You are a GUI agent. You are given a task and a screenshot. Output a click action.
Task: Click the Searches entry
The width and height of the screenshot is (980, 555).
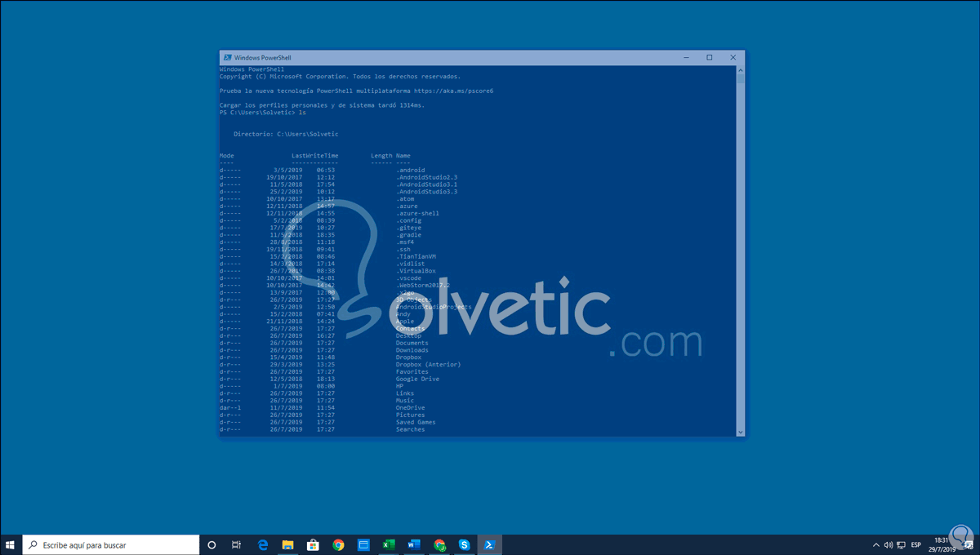click(x=410, y=429)
